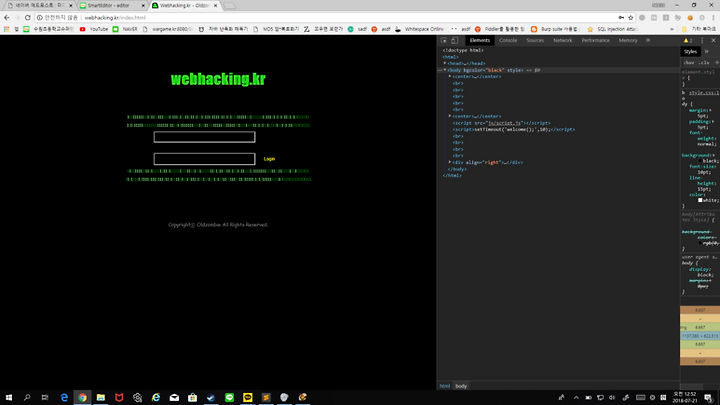Collapse the body node in DOM tree
The width and height of the screenshot is (720, 405).
coord(445,70)
